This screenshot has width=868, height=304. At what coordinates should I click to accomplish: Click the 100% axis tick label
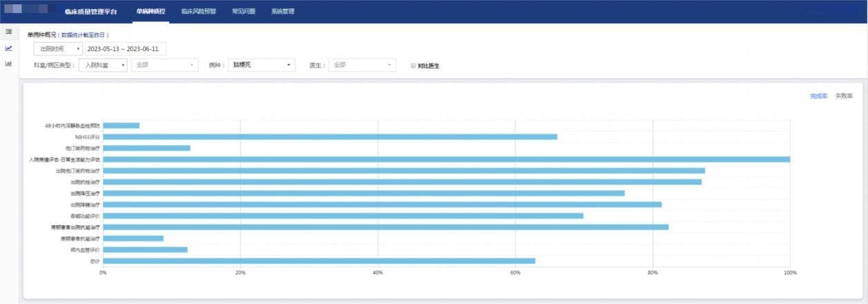point(790,273)
